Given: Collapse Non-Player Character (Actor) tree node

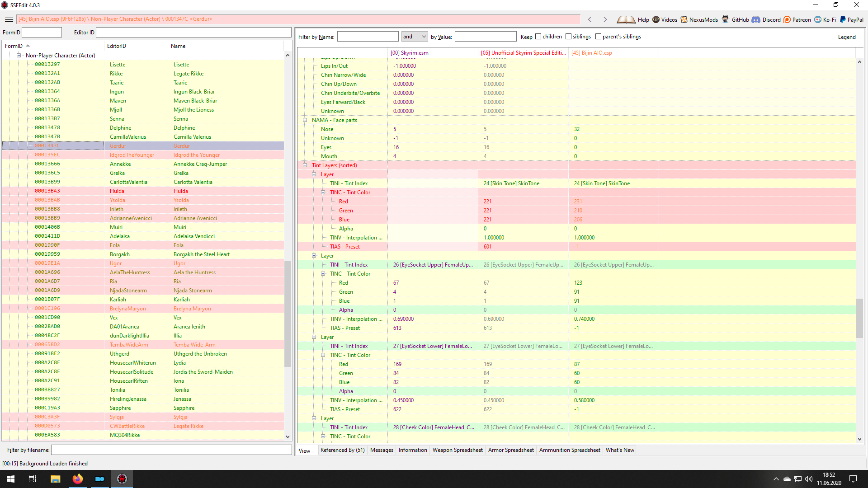Looking at the screenshot, I should click(19, 56).
